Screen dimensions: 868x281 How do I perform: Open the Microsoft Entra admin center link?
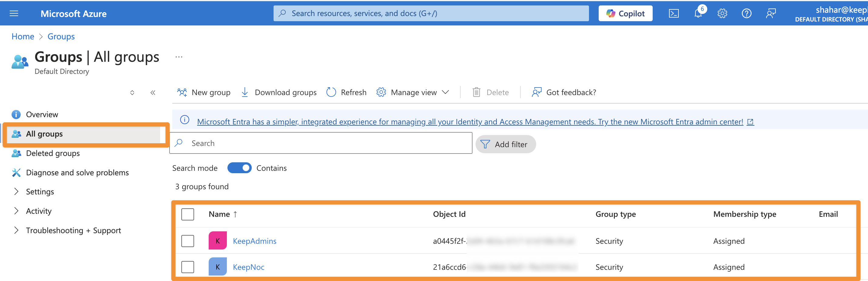[x=470, y=122]
